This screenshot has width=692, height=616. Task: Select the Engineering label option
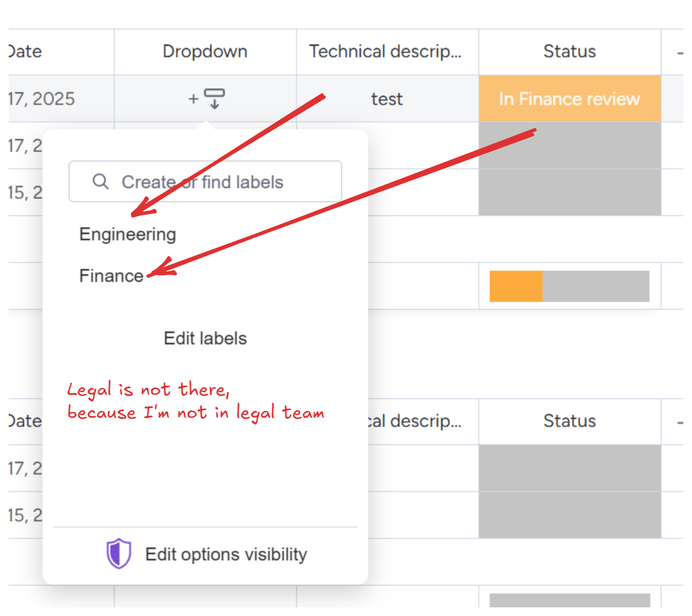coord(127,234)
